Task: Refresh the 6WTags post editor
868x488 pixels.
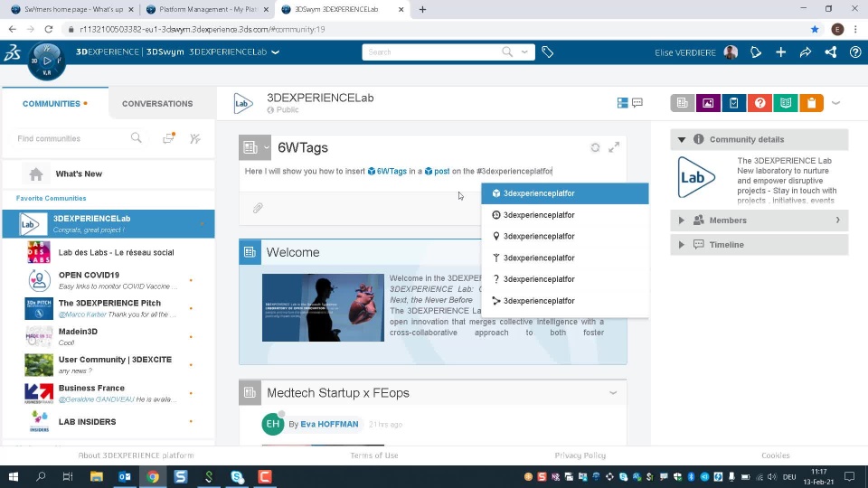Action: coord(595,147)
